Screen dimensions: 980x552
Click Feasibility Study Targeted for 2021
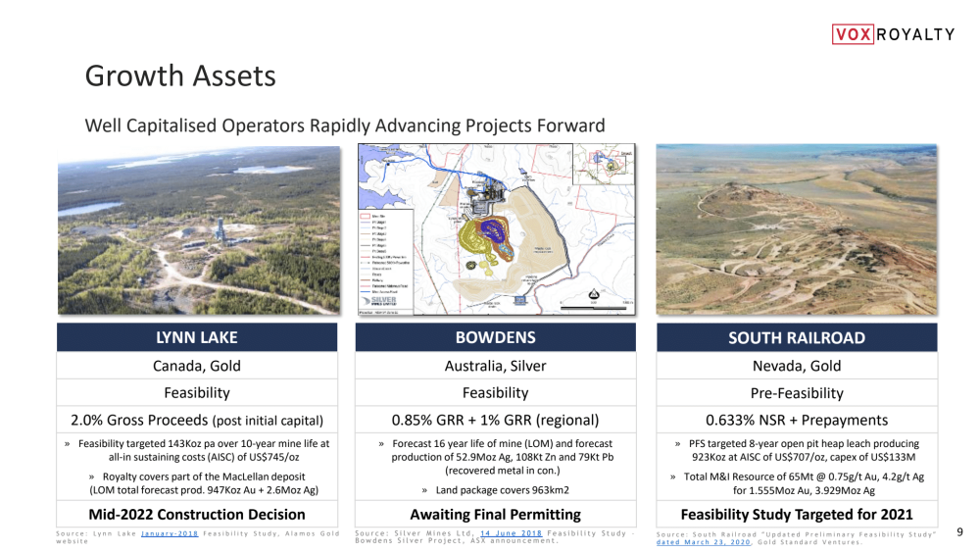click(797, 515)
